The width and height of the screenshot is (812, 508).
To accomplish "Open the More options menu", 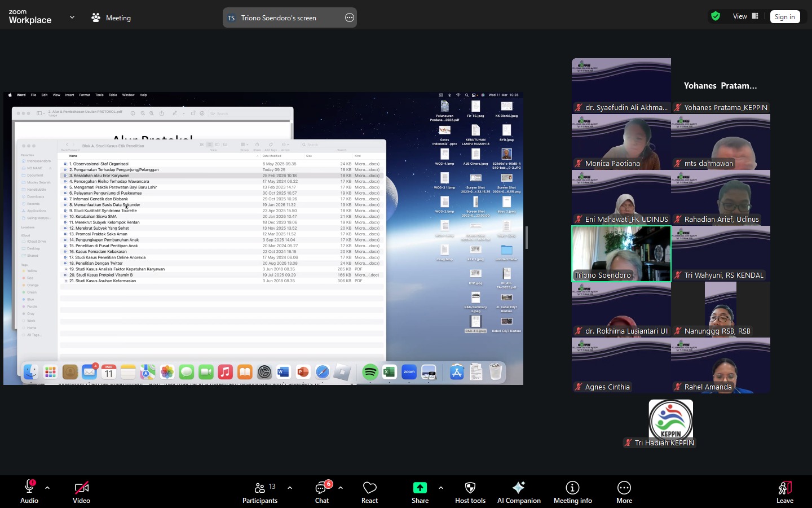I will 624,491.
